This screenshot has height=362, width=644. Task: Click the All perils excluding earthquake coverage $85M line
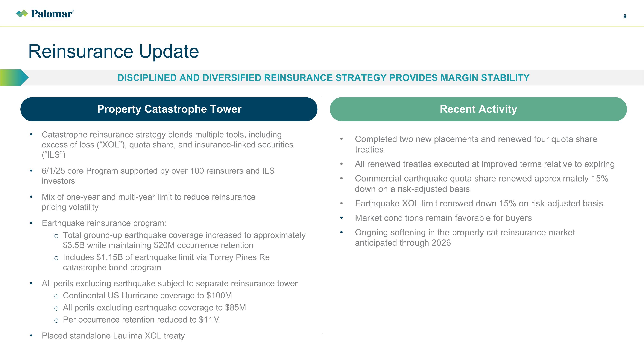click(x=154, y=307)
